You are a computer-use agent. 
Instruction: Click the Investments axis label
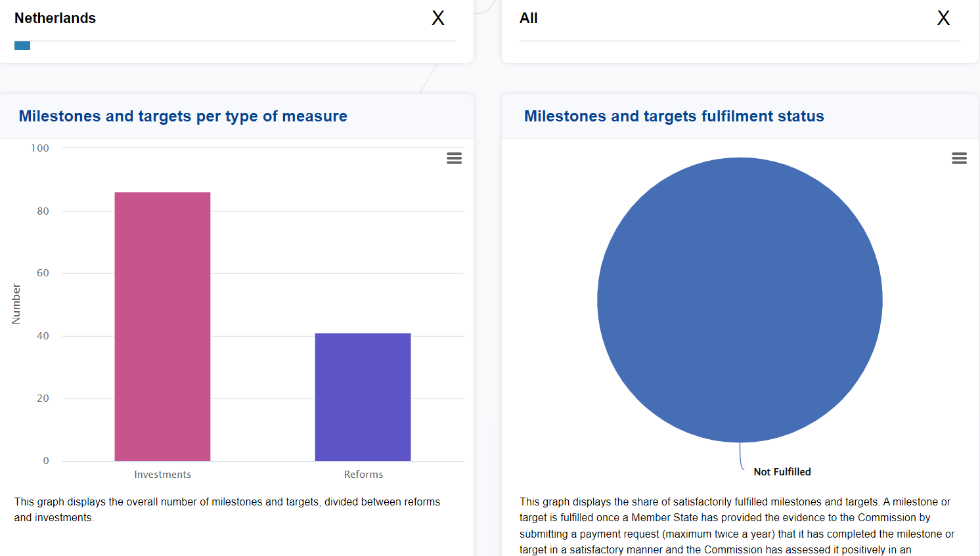162,475
